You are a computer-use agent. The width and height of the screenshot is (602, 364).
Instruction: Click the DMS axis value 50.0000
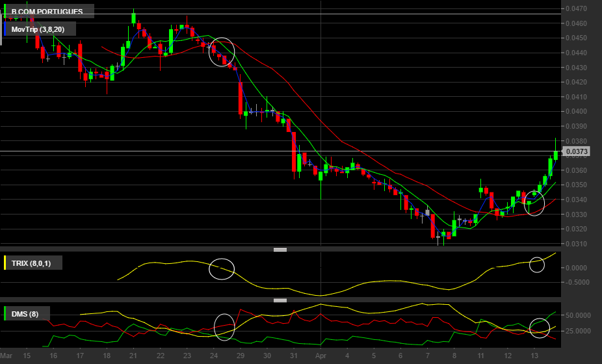[x=577, y=315]
